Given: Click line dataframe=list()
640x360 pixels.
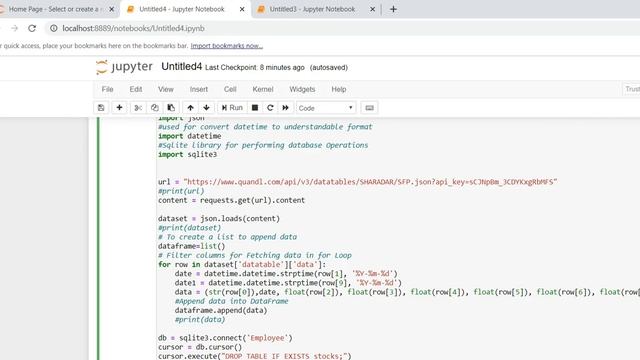Looking at the screenshot, I should click(191, 246).
